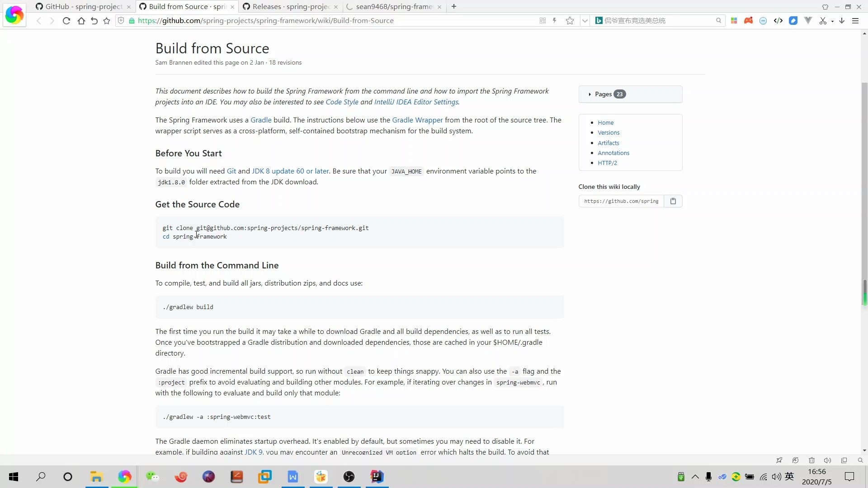The image size is (868, 488).
Task: Show hidden system tray icons chevron
Action: pos(695,477)
